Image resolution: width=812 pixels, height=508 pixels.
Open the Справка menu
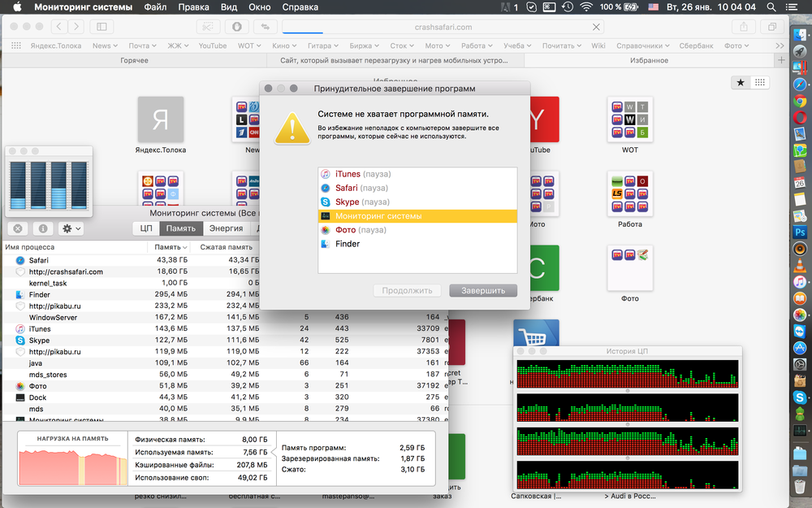point(300,7)
